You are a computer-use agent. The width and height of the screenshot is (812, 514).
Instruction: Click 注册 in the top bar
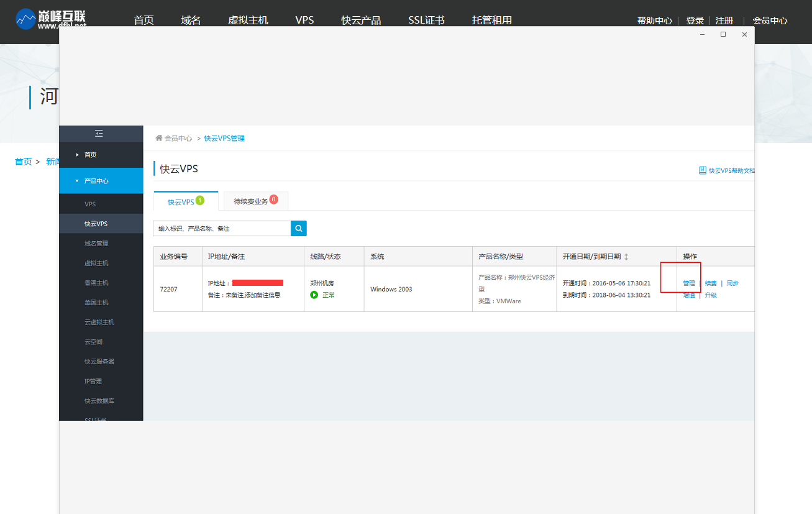(x=724, y=21)
